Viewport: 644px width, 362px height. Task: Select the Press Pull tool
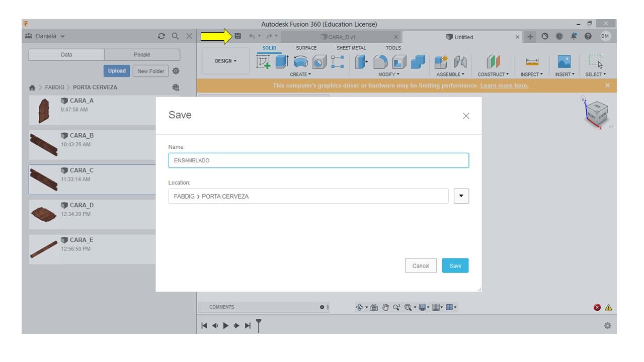coord(361,62)
